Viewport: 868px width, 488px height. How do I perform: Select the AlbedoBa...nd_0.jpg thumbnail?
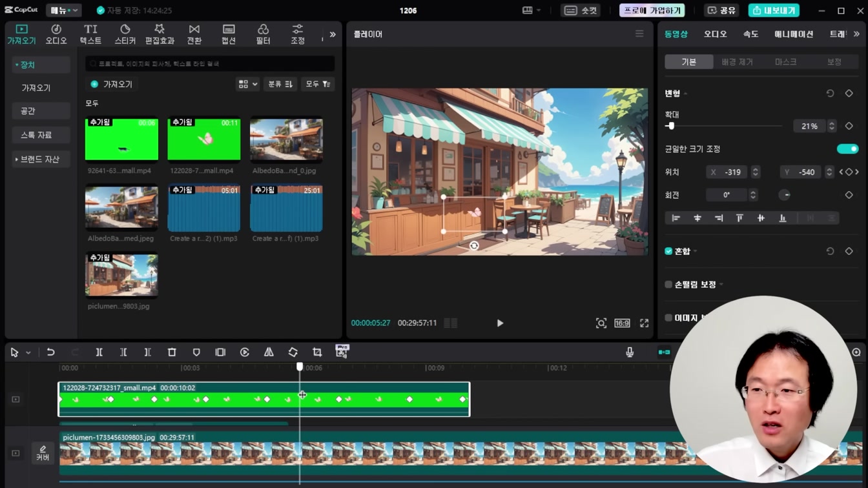click(286, 139)
